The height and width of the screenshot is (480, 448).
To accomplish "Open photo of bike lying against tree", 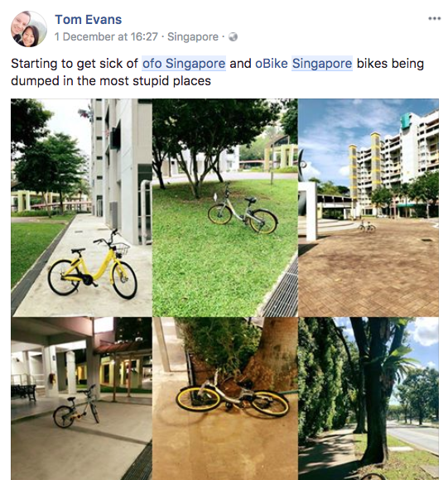I will point(225,399).
